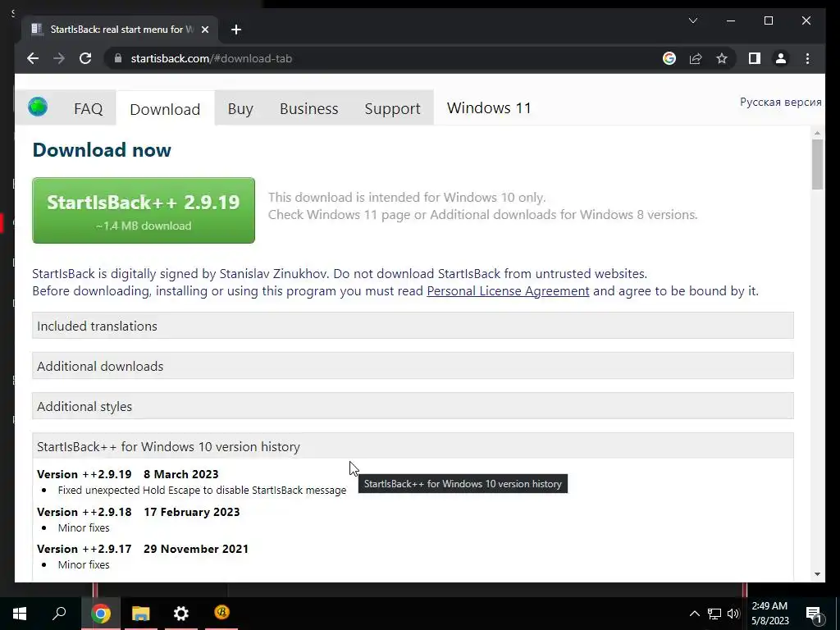Open a new tab with plus button
Screen dimensions: 840x630
(x=236, y=30)
